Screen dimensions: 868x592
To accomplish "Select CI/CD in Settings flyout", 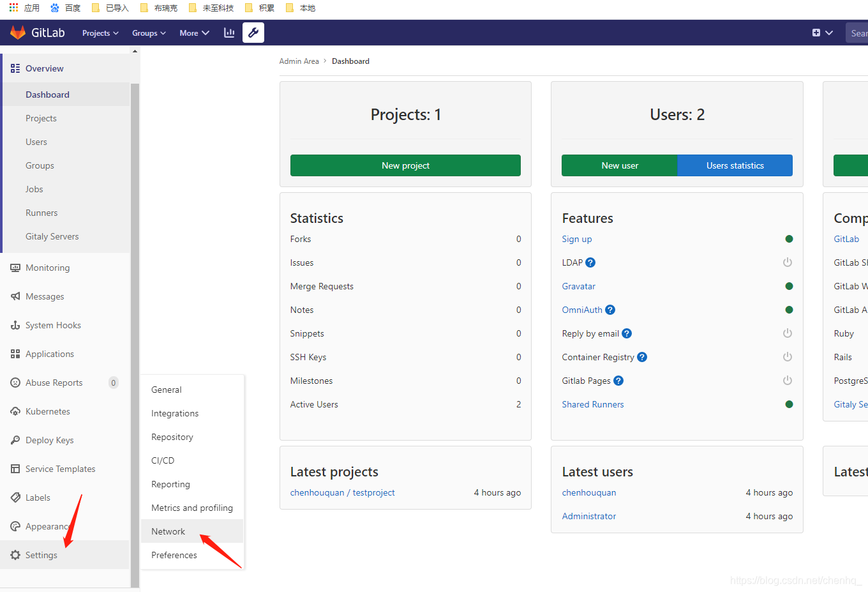I will (x=192, y=460).
